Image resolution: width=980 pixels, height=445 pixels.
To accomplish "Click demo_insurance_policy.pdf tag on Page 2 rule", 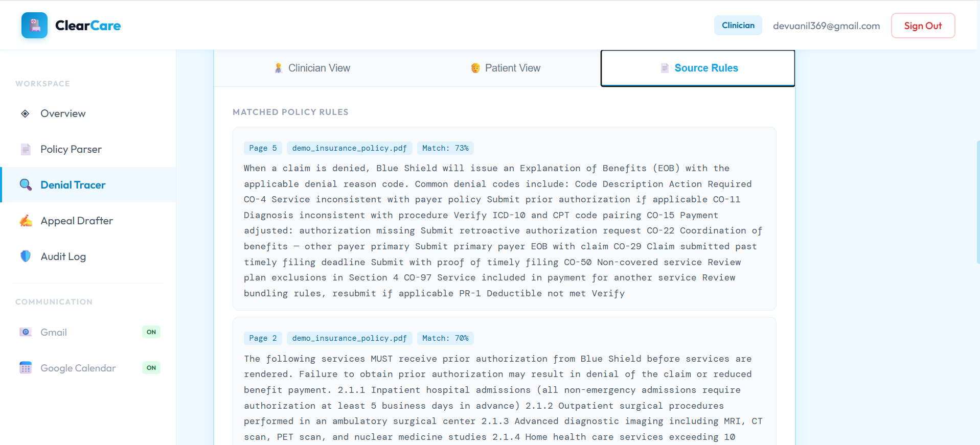I will click(x=349, y=338).
